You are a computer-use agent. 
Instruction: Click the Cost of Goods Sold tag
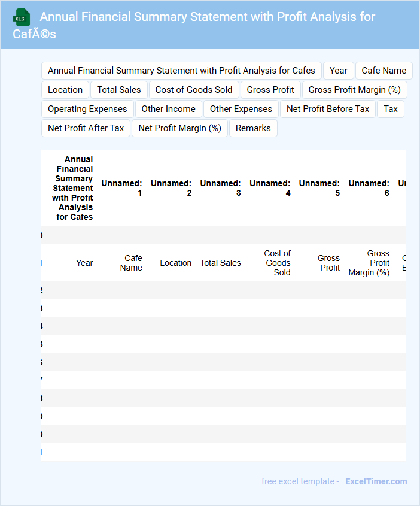click(194, 90)
